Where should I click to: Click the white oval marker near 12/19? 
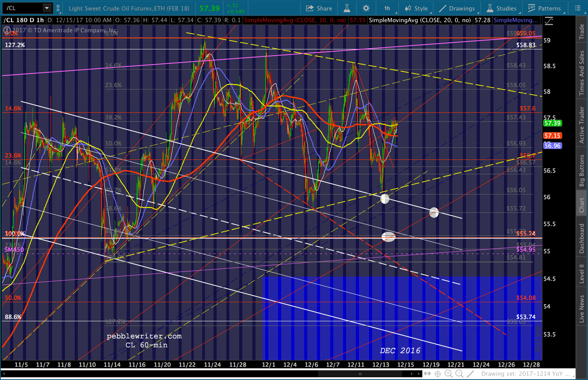tap(434, 212)
